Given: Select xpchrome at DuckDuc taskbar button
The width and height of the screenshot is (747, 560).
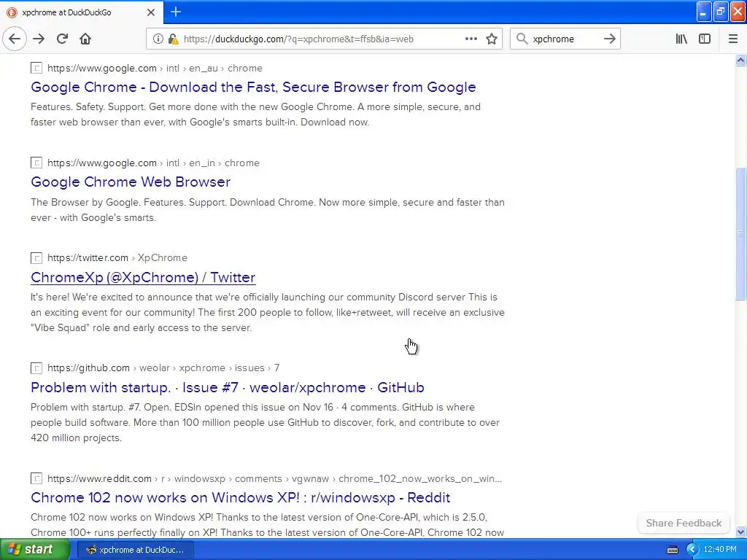Looking at the screenshot, I should [135, 550].
